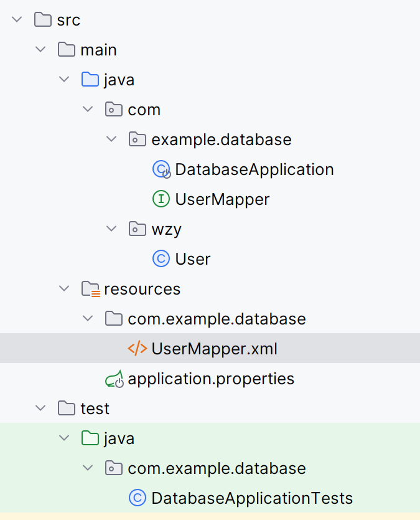This screenshot has width=420, height=520.
Task: Collapse the resources folder chevron
Action: click(64, 289)
